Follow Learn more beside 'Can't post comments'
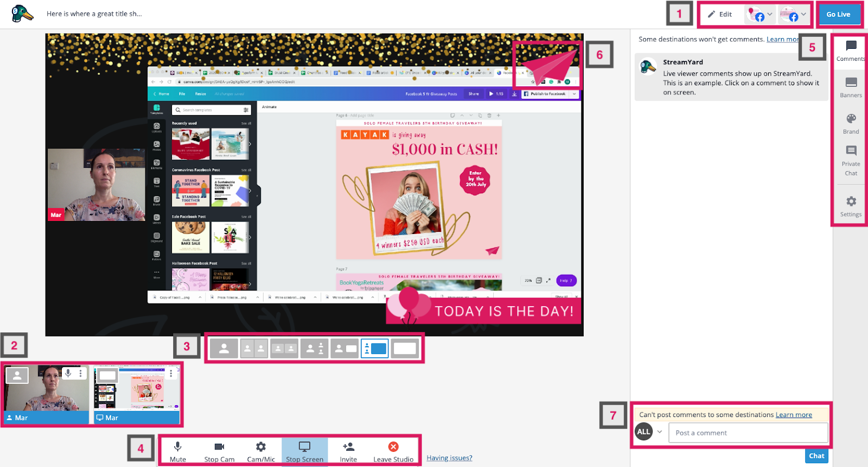 (x=794, y=414)
